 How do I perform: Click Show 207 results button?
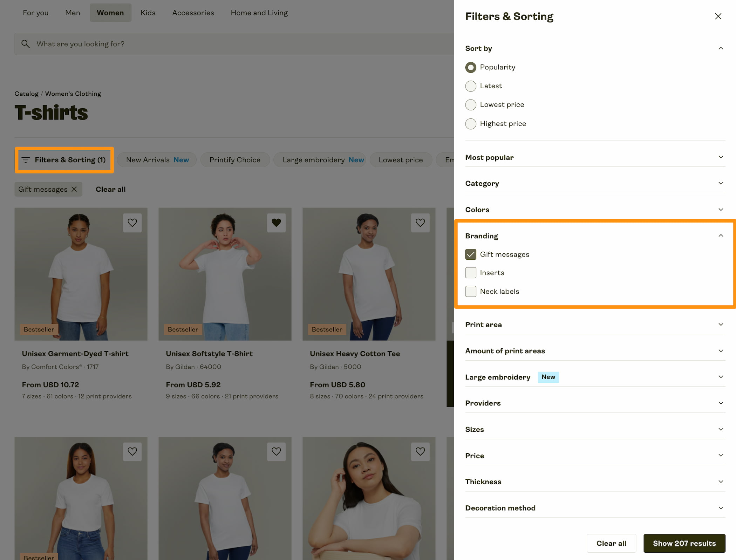684,543
